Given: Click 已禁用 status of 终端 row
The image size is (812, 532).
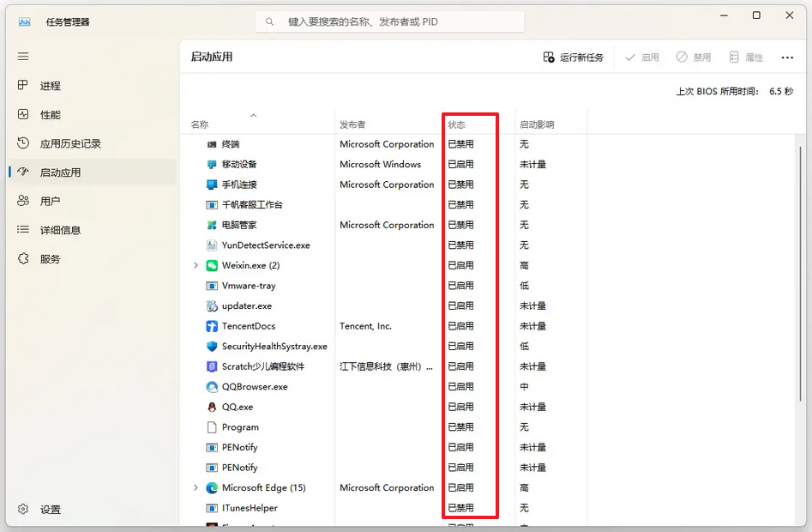Looking at the screenshot, I should 461,144.
